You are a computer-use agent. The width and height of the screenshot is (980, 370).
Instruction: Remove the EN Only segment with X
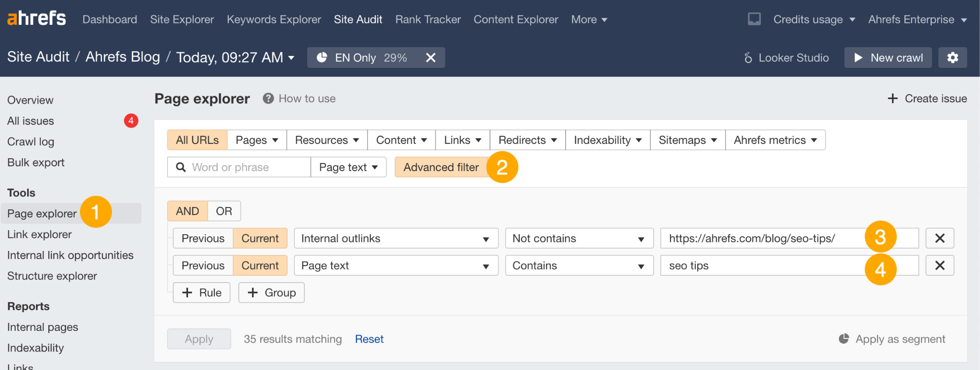[x=431, y=57]
